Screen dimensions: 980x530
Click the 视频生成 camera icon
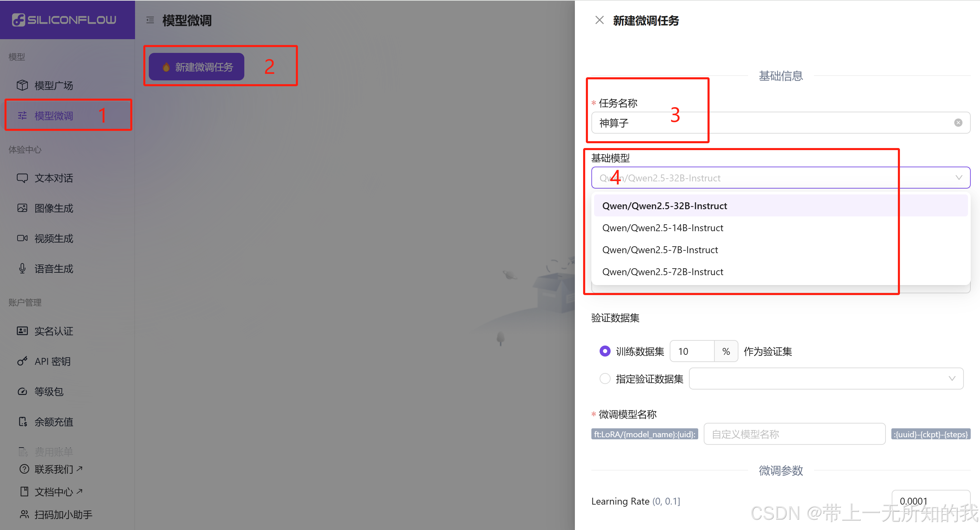[x=22, y=238]
